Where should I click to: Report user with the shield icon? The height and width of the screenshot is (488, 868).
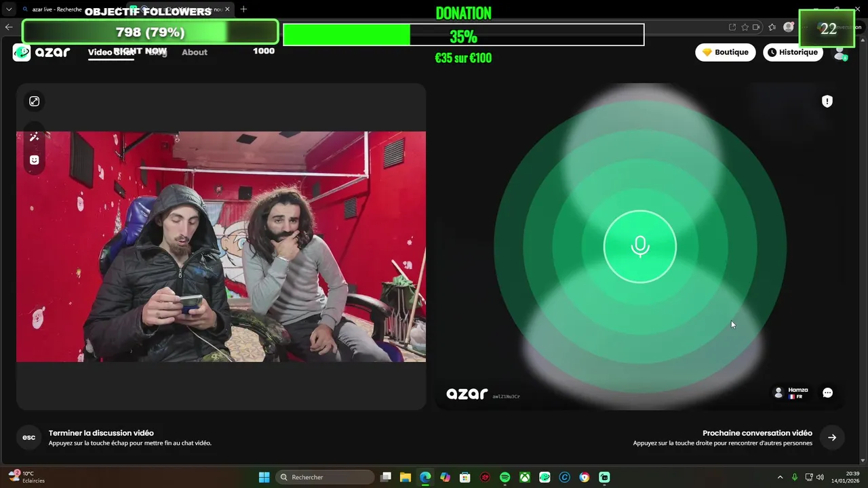tap(827, 101)
